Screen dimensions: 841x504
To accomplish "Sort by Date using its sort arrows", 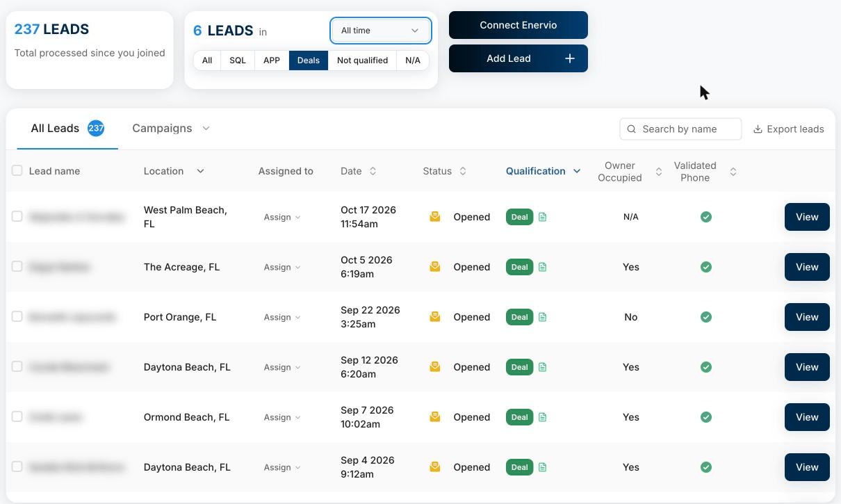I will [x=373, y=171].
